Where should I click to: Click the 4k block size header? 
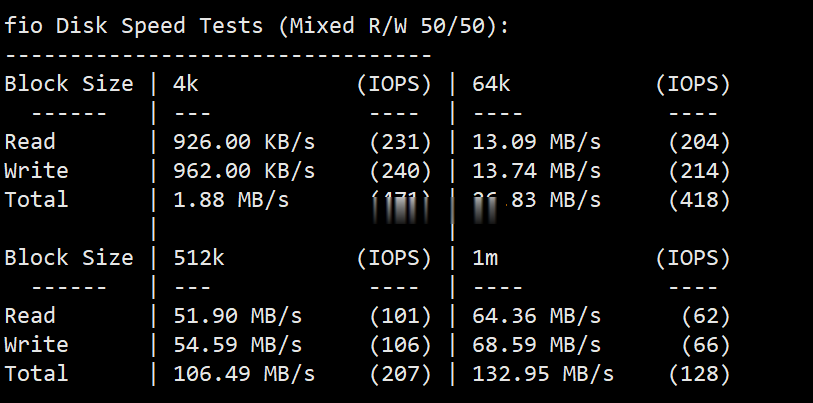[186, 84]
